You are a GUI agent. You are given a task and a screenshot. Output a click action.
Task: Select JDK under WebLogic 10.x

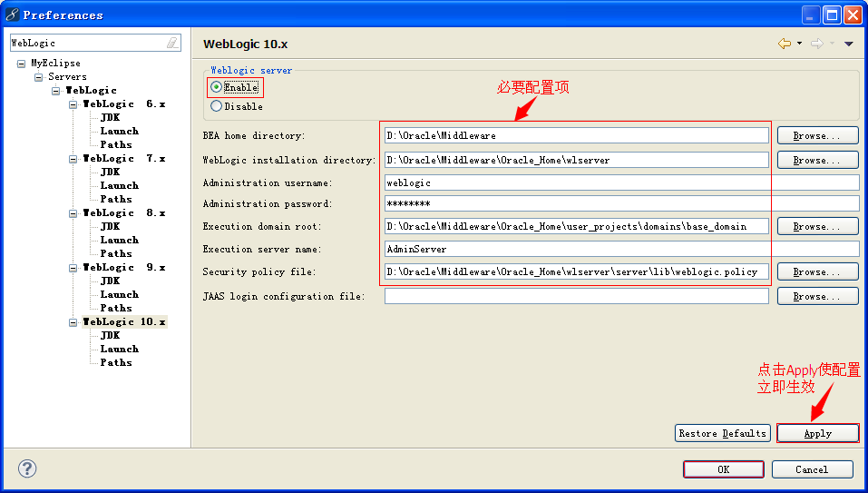(110, 335)
